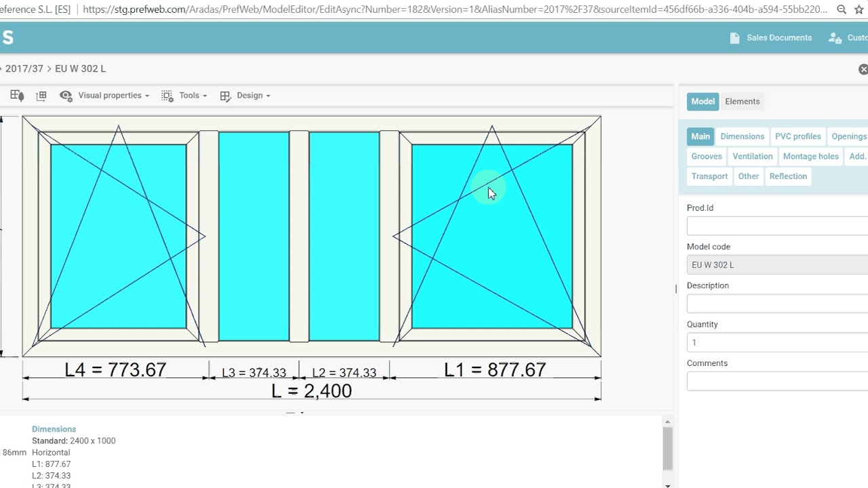Click the dashed selection Tools icon
Viewport: 868px width, 488px height.
click(x=167, y=96)
